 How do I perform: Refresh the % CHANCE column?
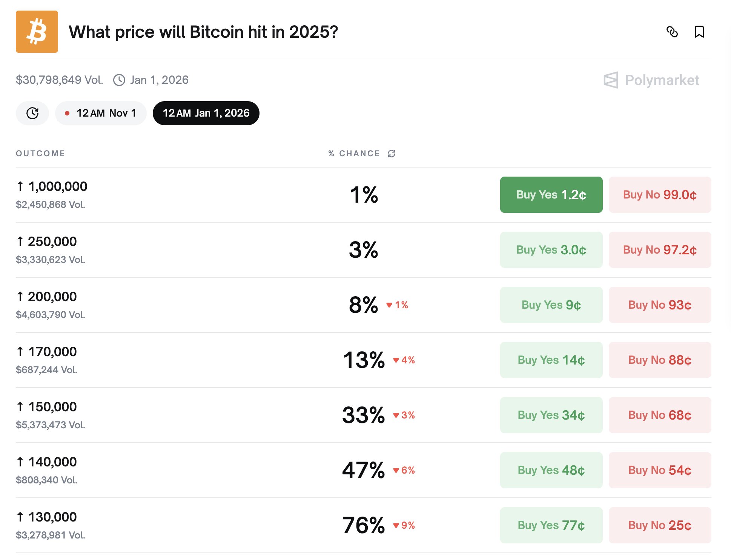[391, 153]
